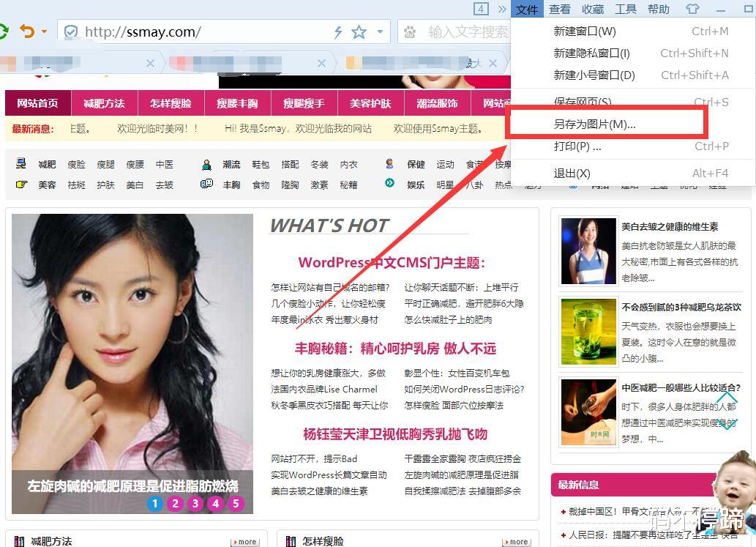This screenshot has height=547, width=756.
Task: Click the computer emoji beside 减肥 category
Action: (x=21, y=163)
